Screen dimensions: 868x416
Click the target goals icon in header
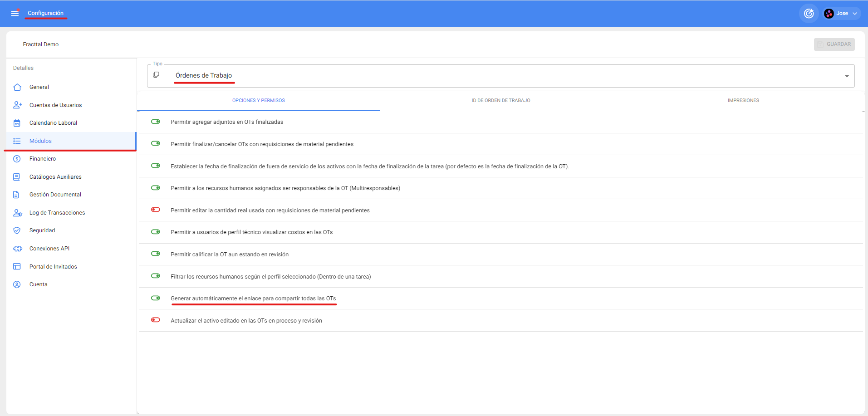(x=809, y=14)
